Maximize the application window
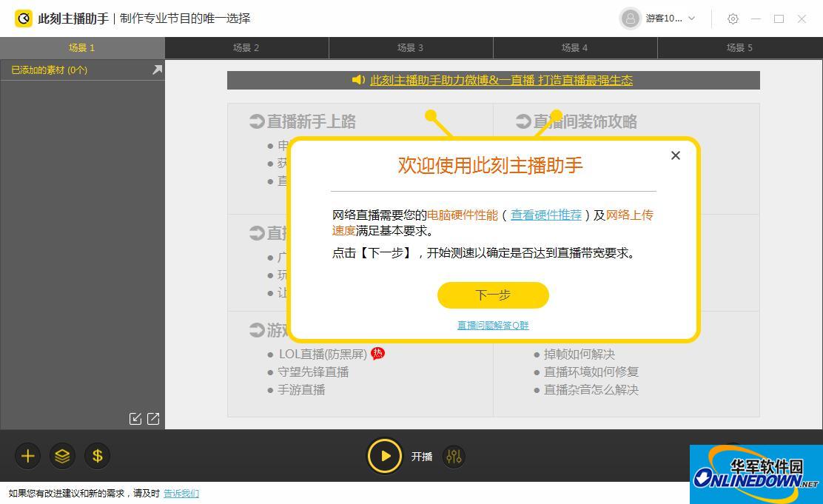The height and width of the screenshot is (504, 823). click(779, 19)
